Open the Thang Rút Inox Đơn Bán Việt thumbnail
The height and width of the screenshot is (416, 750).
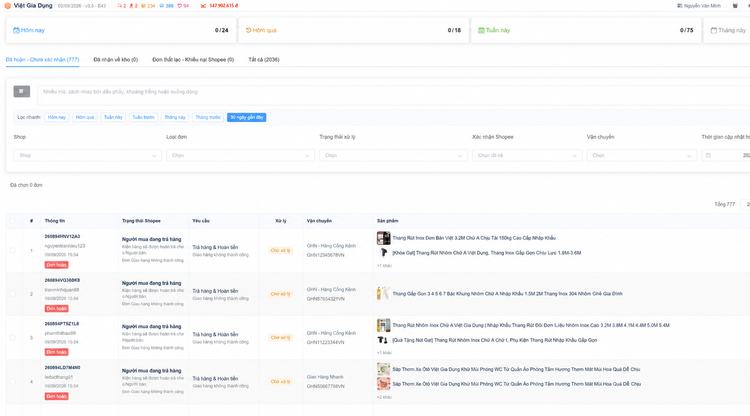(383, 238)
